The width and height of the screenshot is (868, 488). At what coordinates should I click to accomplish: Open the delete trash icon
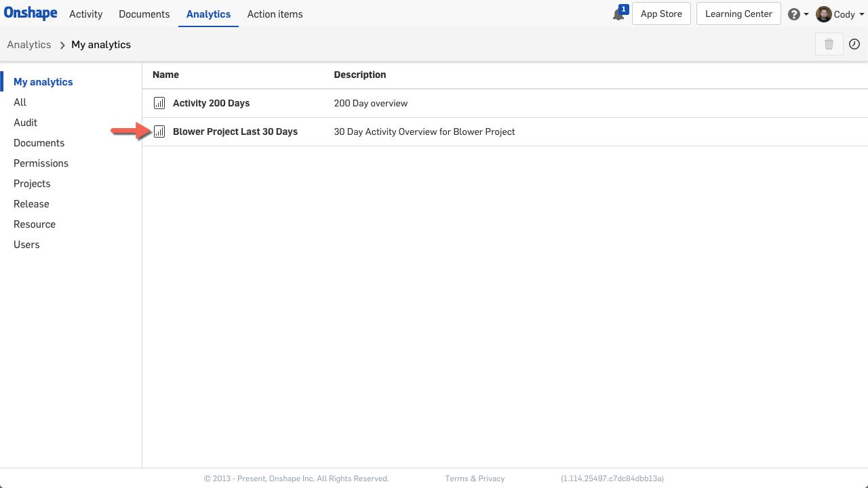coord(829,43)
